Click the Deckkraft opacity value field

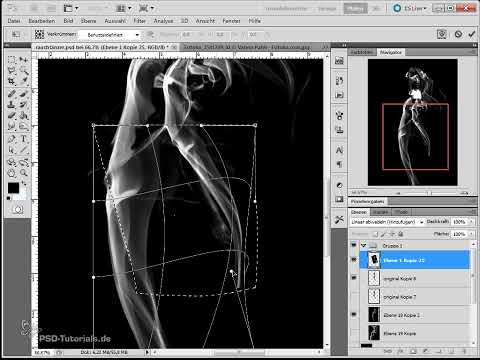tap(459, 222)
